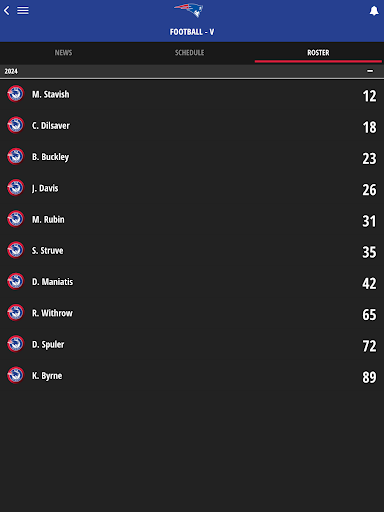384x512 pixels.
Task: Tap jersey number 72 for D. Spuler
Action: click(369, 346)
